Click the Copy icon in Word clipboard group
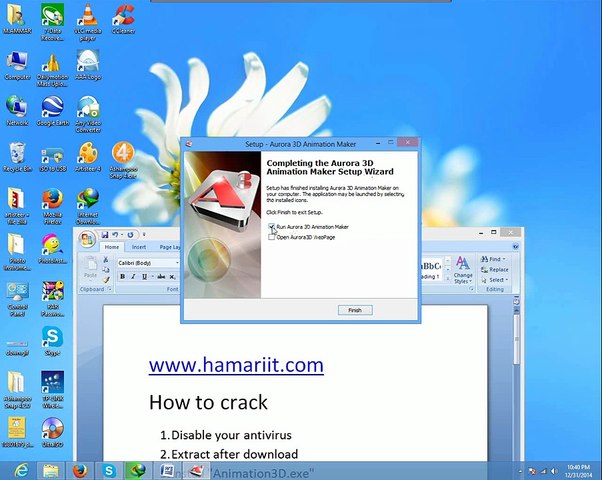Viewport: 602px width, 480px height. [x=106, y=270]
